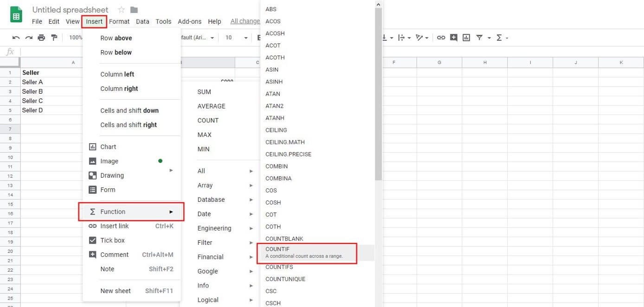Star the Untitled spreadsheet document

pyautogui.click(x=122, y=10)
